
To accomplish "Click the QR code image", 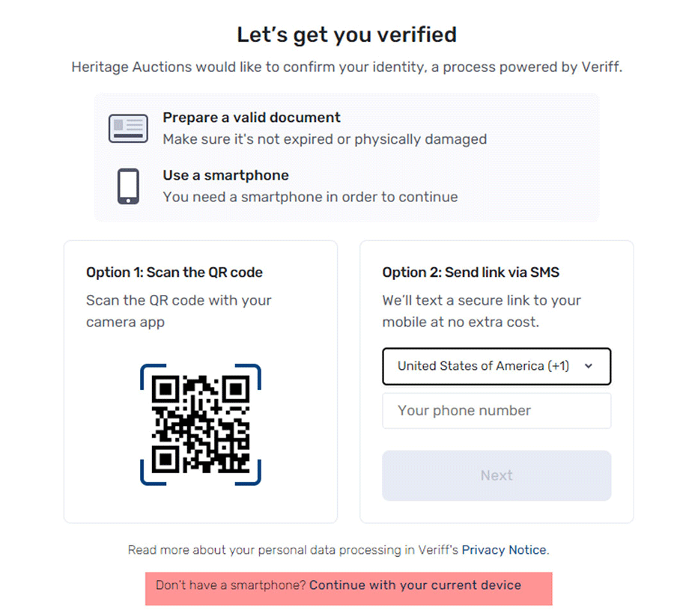I will [201, 424].
